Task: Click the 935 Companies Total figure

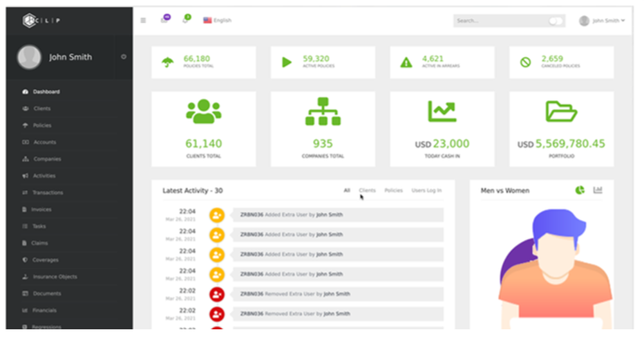Action: [323, 144]
